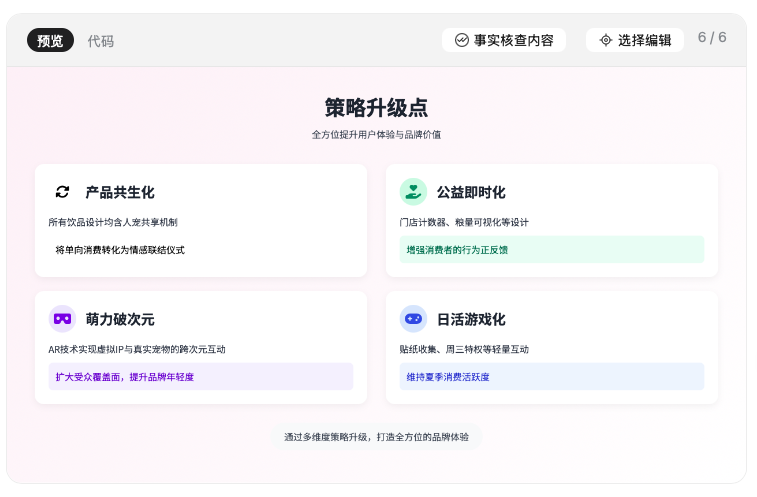Select the 策略升级点 slide title

[x=376, y=107]
